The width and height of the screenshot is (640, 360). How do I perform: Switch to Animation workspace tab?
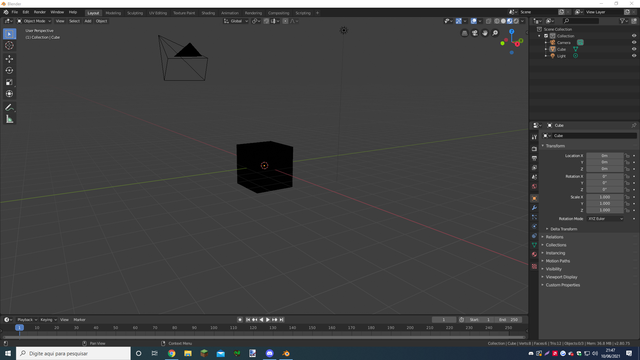[229, 13]
